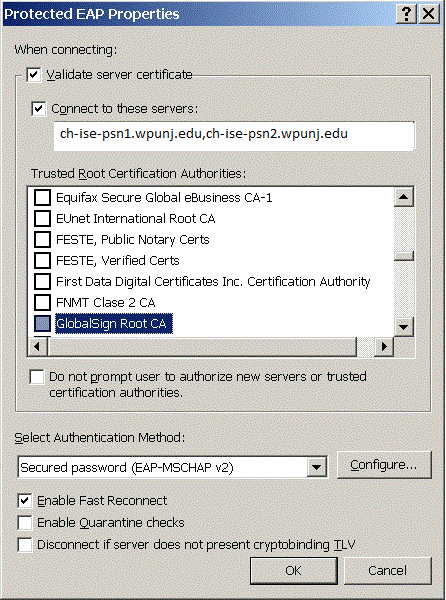Click the Secured password (EAP-MSCHAP v2) combo box
This screenshot has width=446, height=600.
click(173, 467)
